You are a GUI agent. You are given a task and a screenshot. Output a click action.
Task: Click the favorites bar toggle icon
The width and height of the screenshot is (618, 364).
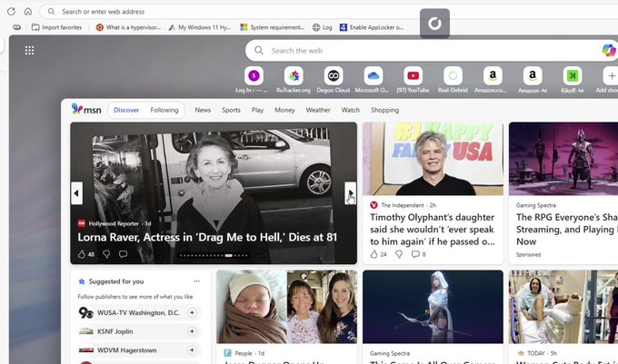pyautogui.click(x=16, y=27)
